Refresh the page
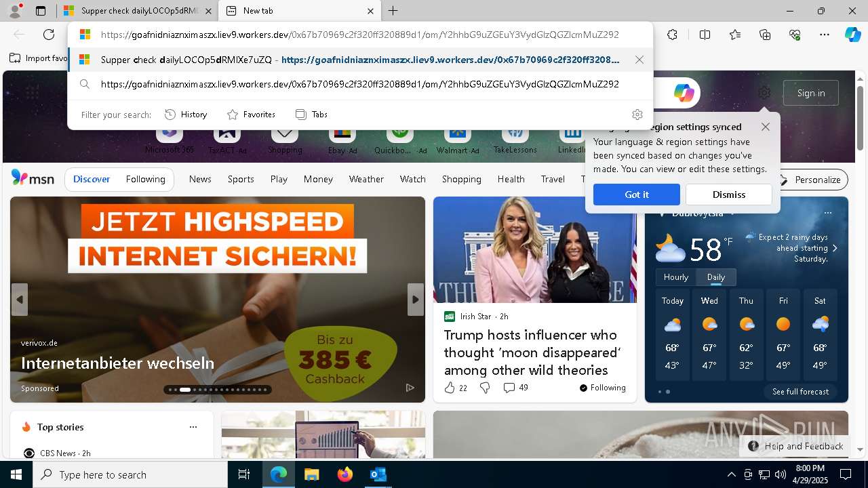The image size is (868, 488). click(x=49, y=35)
